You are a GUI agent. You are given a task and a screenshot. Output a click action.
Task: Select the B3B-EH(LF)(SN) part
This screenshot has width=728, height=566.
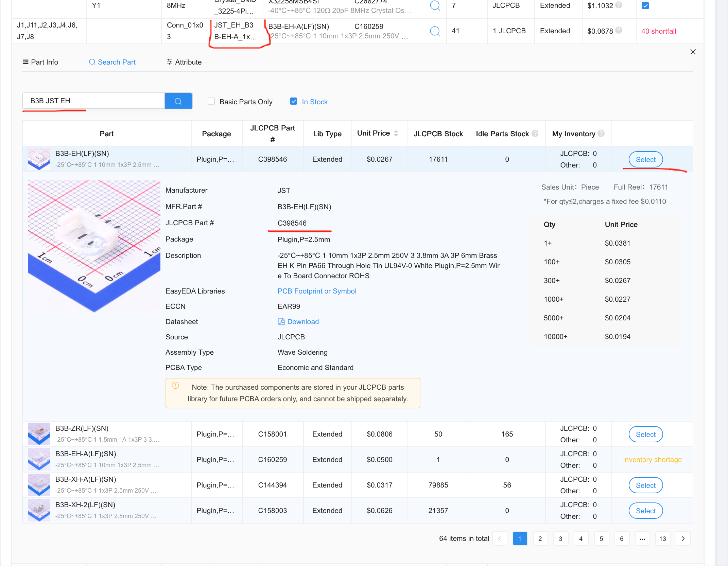[645, 160]
